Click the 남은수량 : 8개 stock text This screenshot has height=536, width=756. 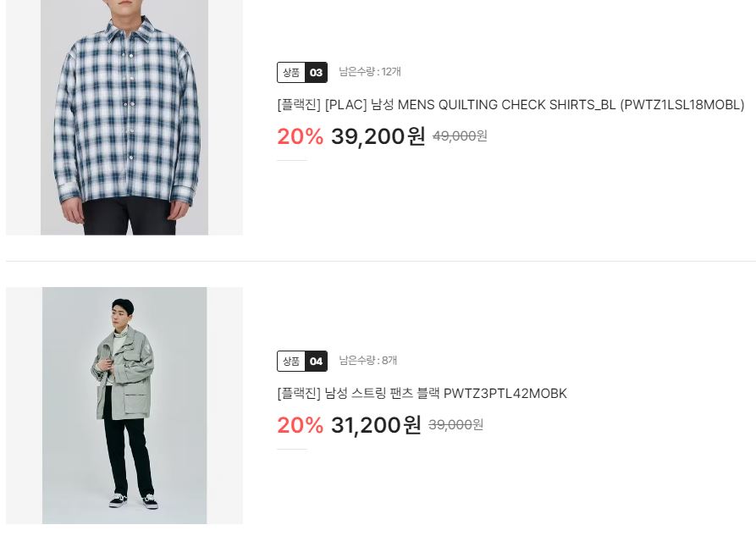(x=368, y=361)
